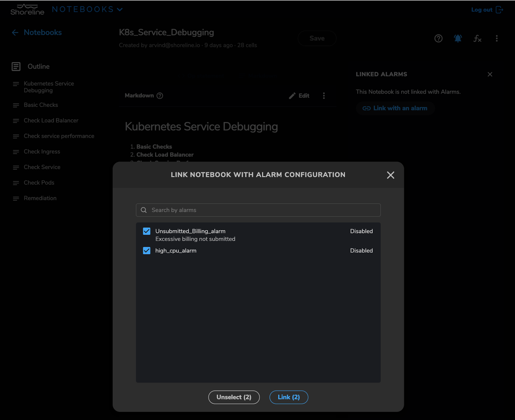Click the 'Excessive billing not submitted' description
This screenshot has width=515, height=420.
click(195, 239)
